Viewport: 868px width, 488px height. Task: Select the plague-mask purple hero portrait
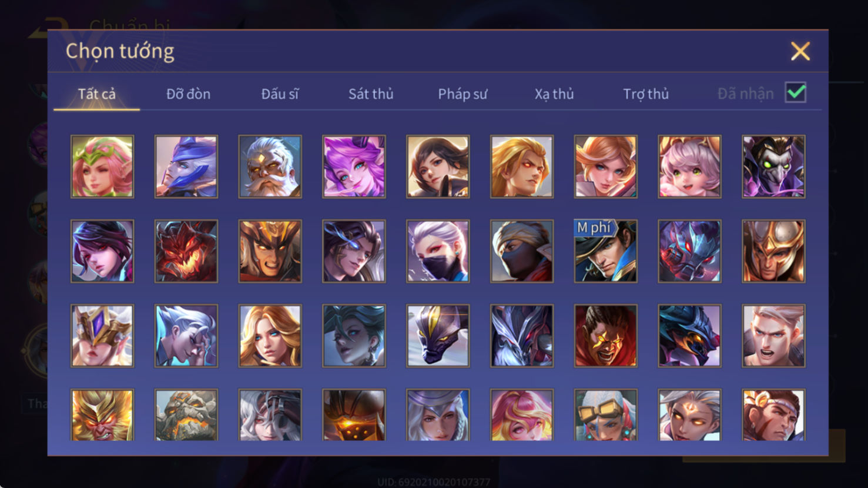tap(773, 166)
